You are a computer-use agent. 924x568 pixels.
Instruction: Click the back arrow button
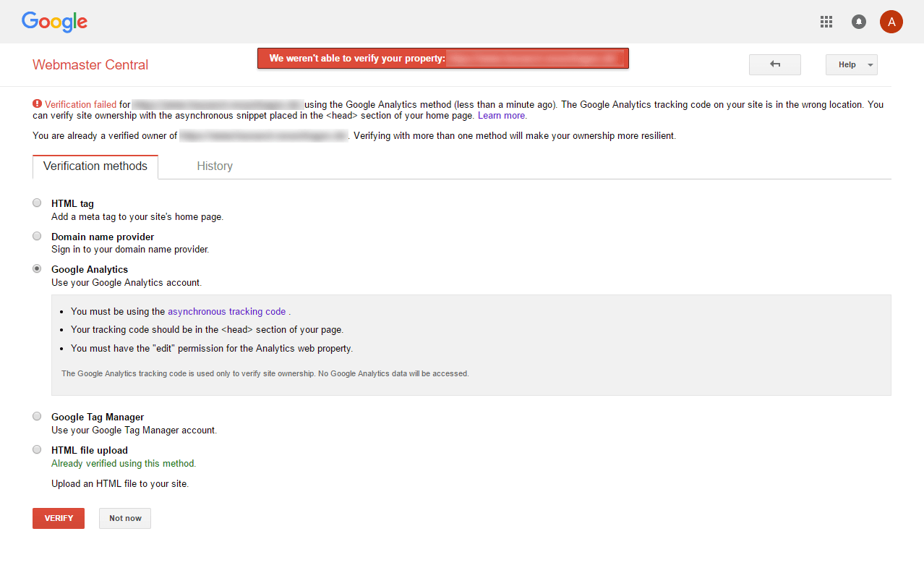coord(775,64)
